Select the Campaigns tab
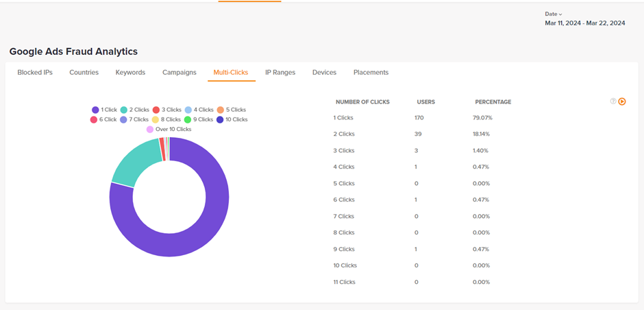The width and height of the screenshot is (644, 310). click(179, 73)
